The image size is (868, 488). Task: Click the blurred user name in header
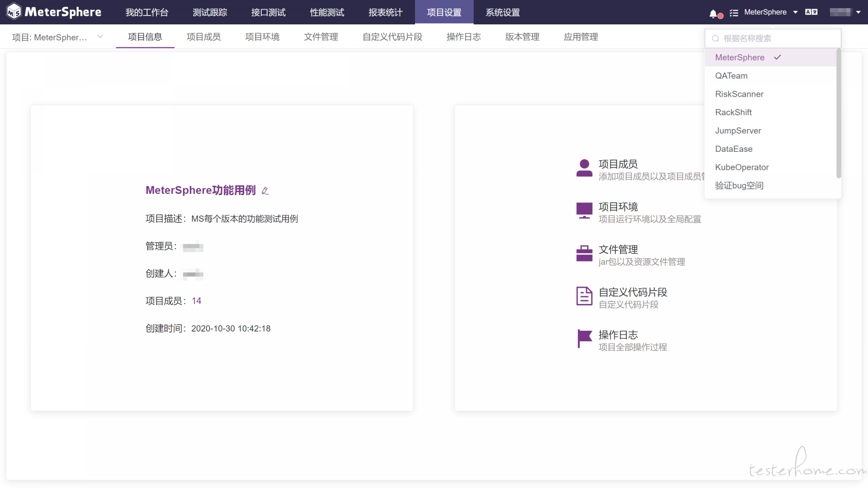[x=841, y=12]
